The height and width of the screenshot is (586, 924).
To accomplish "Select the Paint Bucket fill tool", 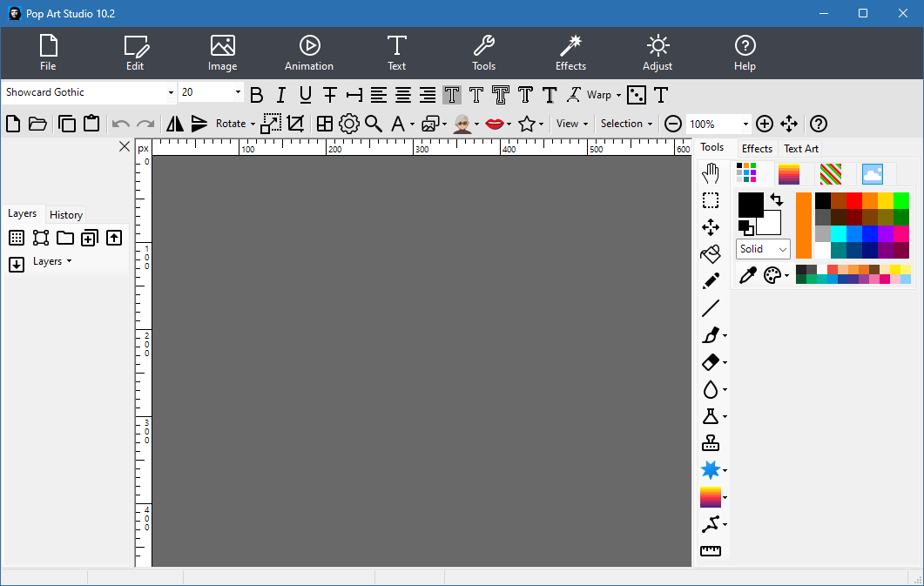I will tap(711, 254).
